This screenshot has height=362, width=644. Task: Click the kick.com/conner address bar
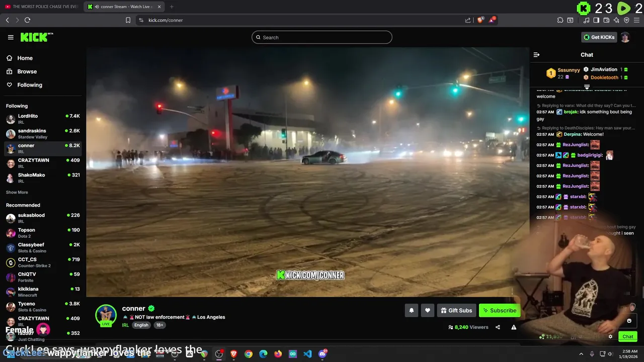302,20
